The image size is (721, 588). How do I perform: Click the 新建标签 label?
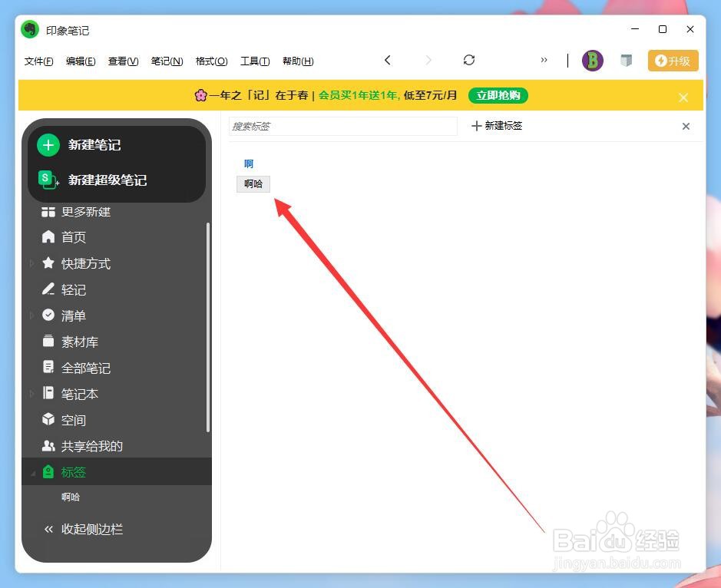click(504, 126)
